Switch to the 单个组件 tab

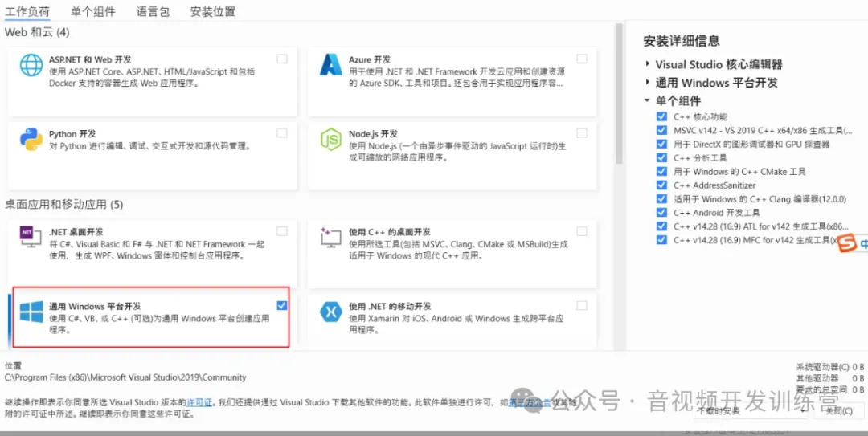pos(93,11)
